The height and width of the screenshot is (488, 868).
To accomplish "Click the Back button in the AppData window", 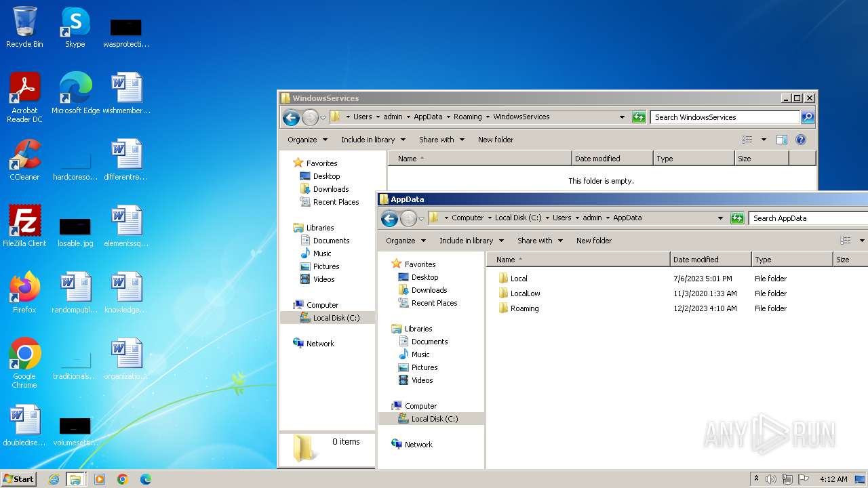I will [389, 218].
